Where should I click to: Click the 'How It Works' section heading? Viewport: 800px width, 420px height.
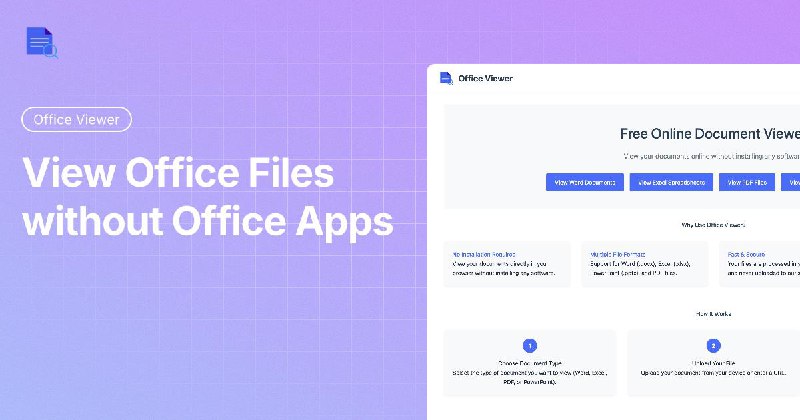(x=713, y=313)
